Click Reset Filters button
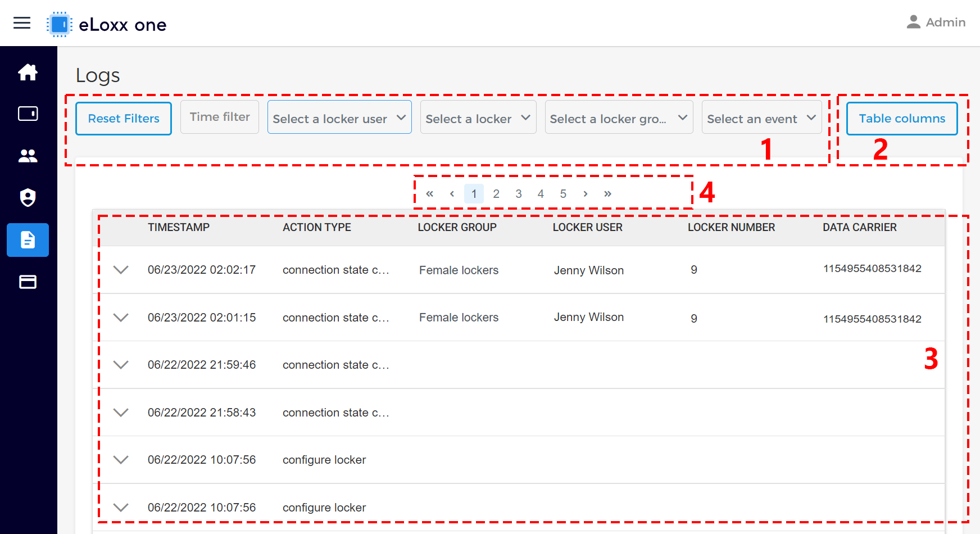The image size is (980, 534). [x=124, y=119]
